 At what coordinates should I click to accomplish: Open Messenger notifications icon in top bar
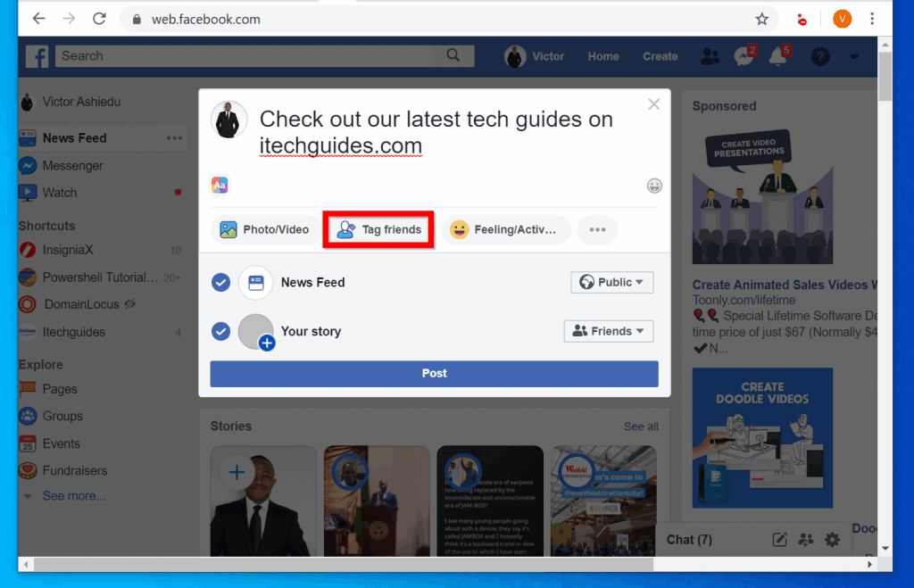pyautogui.click(x=744, y=56)
